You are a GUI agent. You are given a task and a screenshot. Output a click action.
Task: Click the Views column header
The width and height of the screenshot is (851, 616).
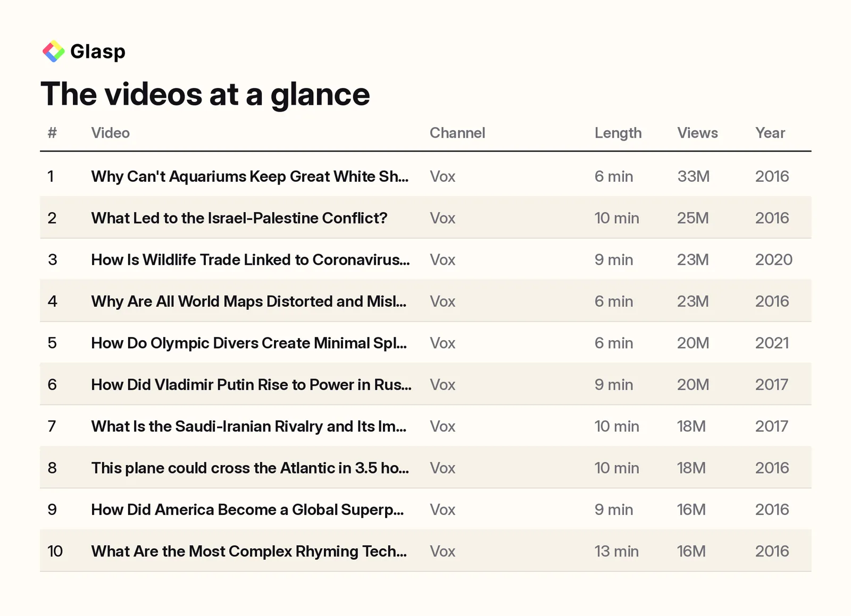pyautogui.click(x=697, y=133)
